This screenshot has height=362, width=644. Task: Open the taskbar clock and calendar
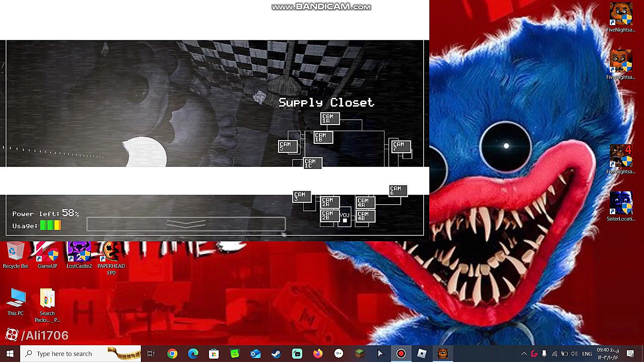[x=608, y=354]
